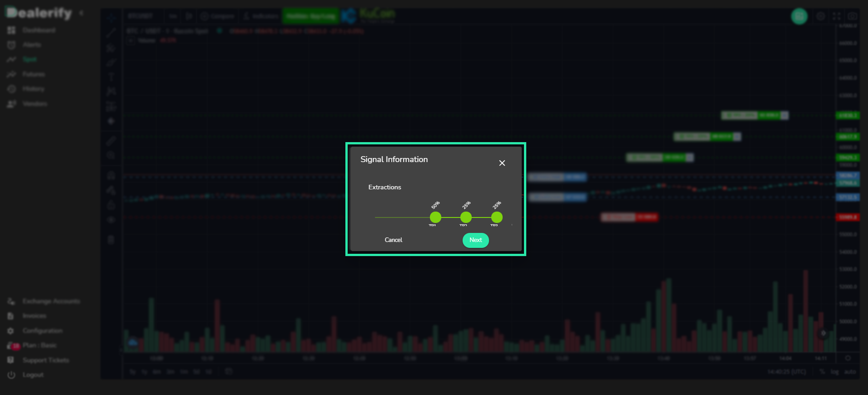Screen dimensions: 868x395
Task: Click the History icon in sidebar
Action: point(11,89)
